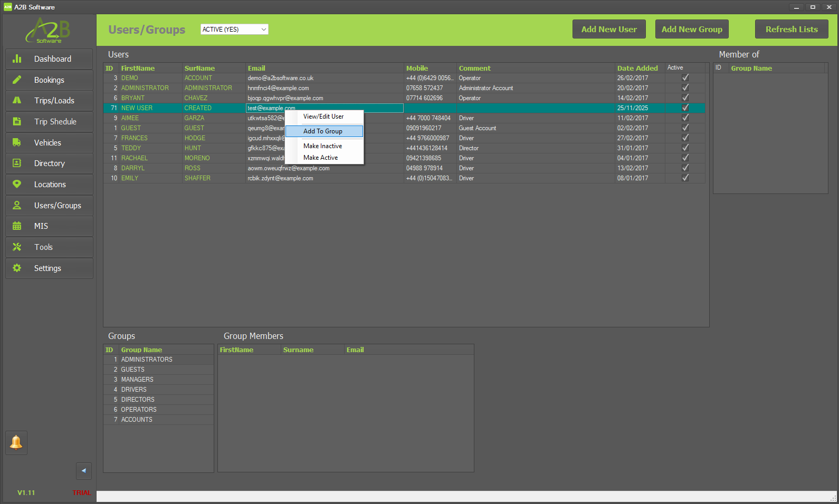Collapse sidebar using the left arrow button
Viewport: 839px width, 504px height.
(x=83, y=471)
